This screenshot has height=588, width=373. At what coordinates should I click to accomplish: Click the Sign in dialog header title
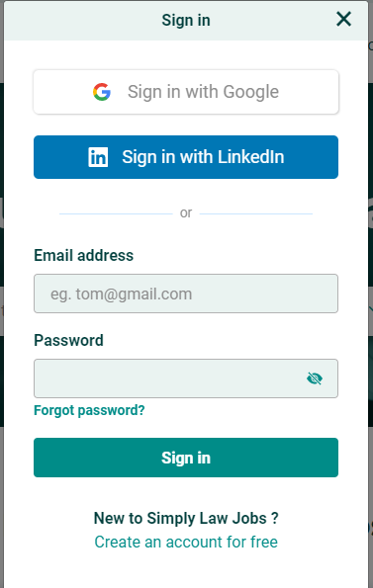click(186, 20)
